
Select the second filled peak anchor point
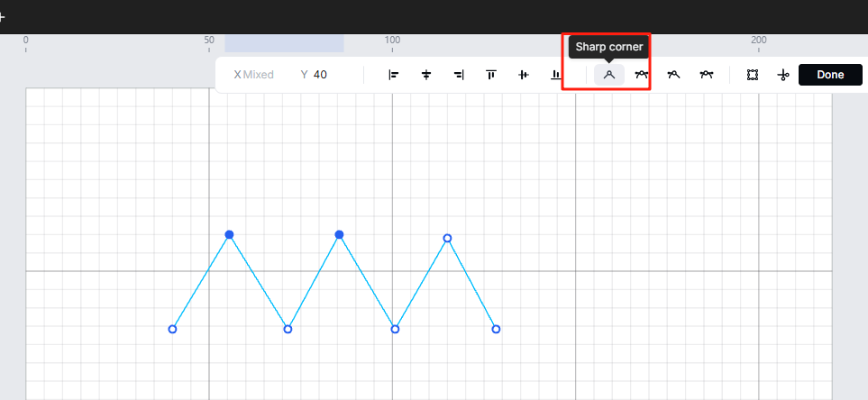340,234
